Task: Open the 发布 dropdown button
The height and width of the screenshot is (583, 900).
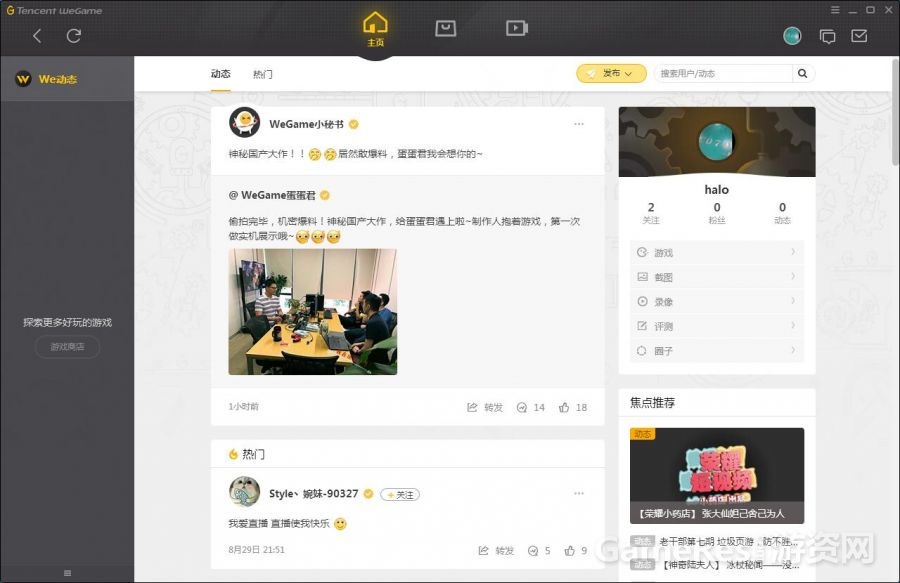Action: click(x=611, y=73)
